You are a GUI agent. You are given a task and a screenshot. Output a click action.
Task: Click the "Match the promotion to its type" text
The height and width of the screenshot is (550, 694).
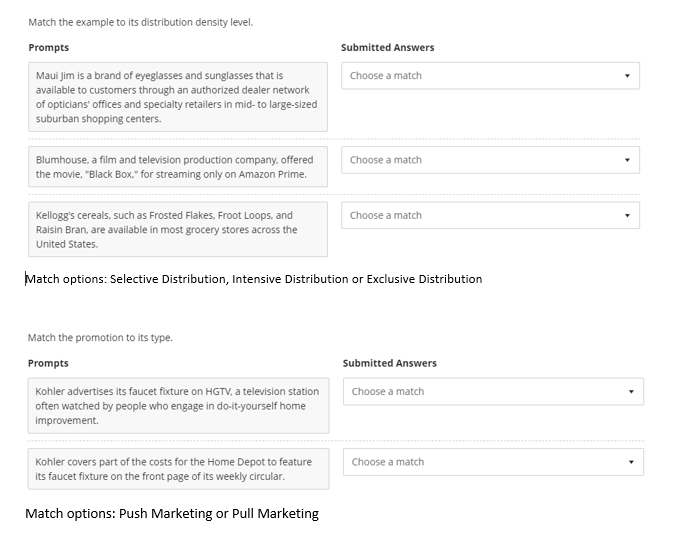(100, 338)
